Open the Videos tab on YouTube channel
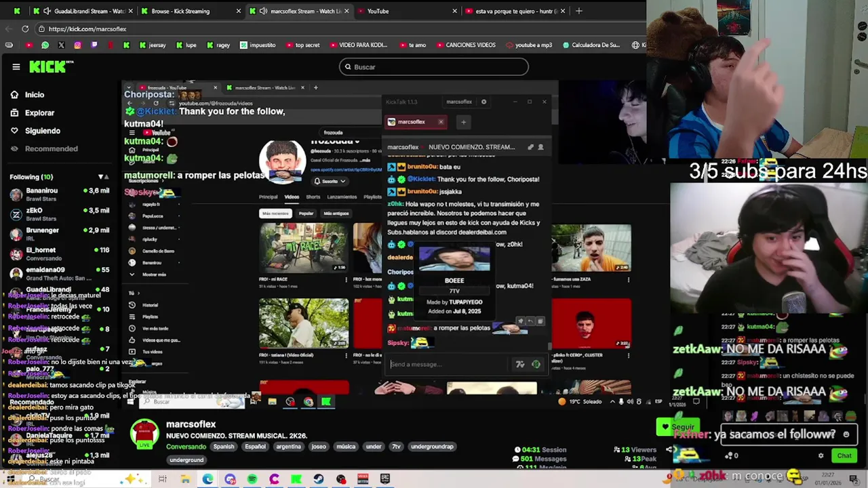 coord(292,197)
